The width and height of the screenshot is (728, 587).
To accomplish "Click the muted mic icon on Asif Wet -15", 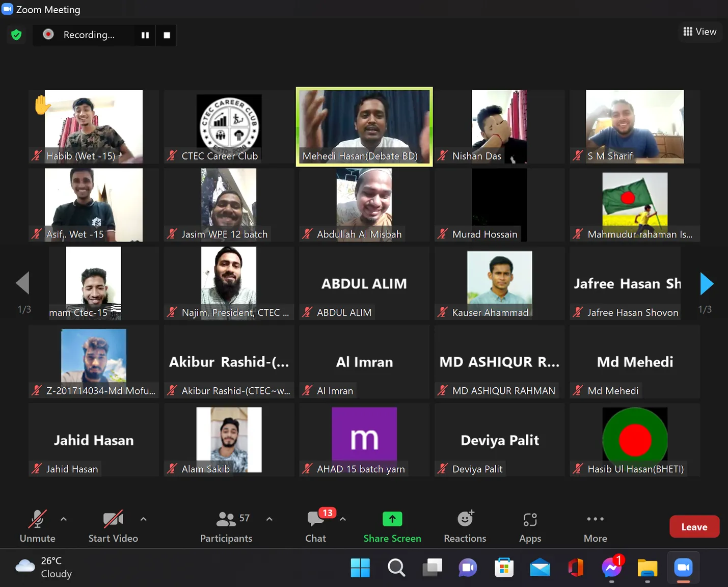I will point(37,234).
